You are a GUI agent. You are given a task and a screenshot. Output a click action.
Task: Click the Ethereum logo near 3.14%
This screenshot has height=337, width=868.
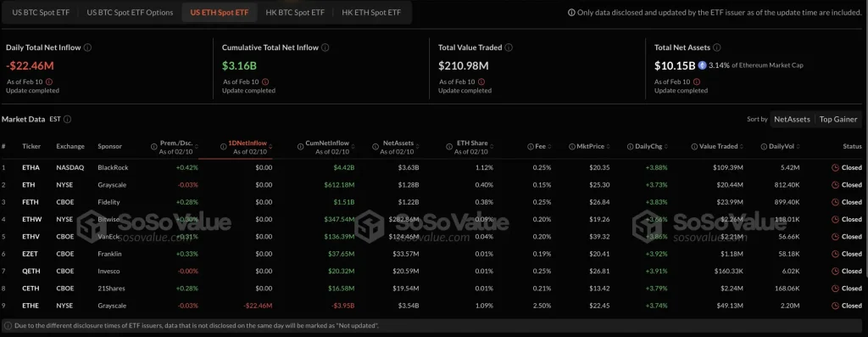click(x=703, y=65)
